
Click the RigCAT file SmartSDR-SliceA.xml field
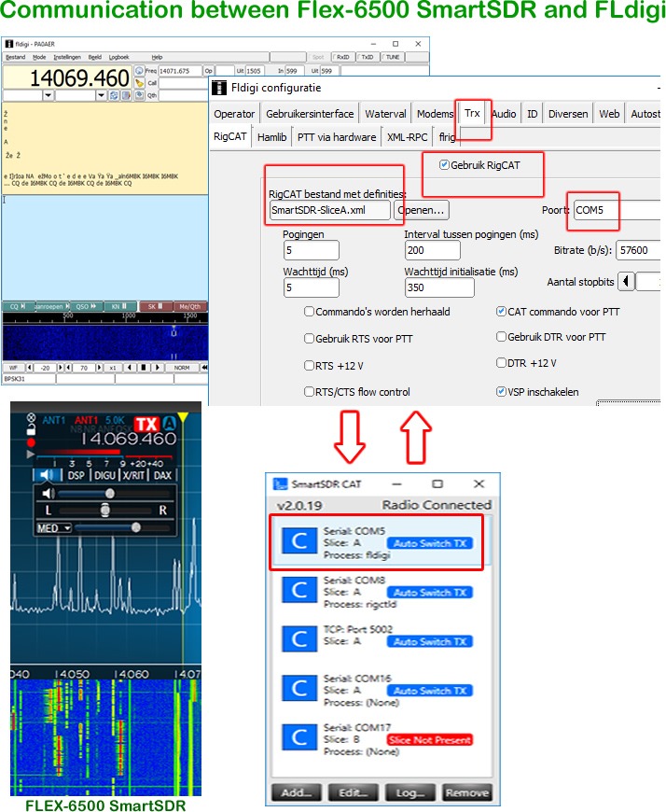coord(330,210)
